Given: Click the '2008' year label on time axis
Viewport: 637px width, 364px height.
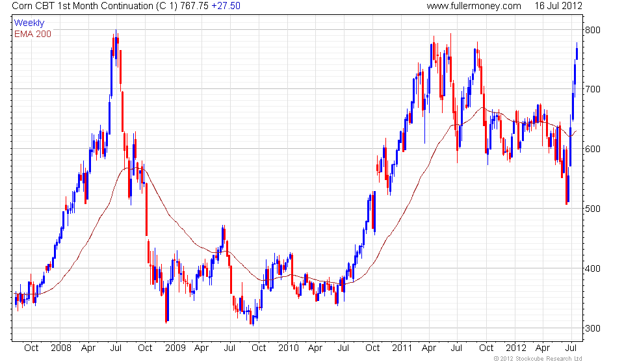Looking at the screenshot, I should (x=61, y=348).
